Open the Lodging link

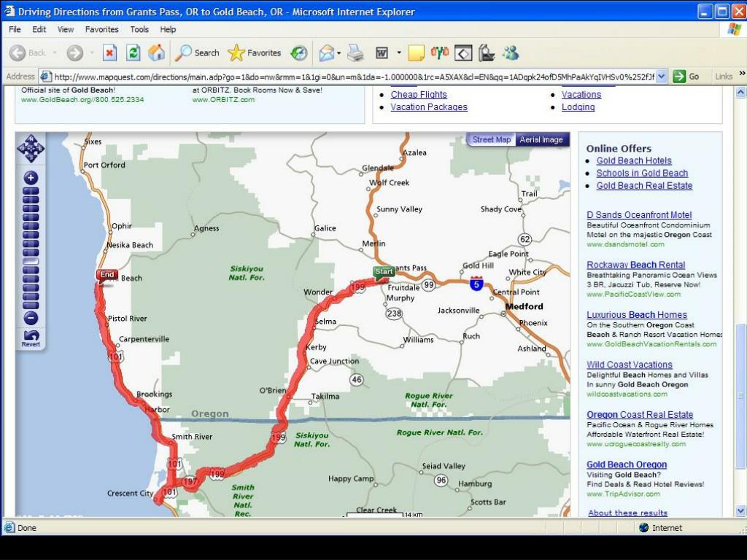(578, 107)
